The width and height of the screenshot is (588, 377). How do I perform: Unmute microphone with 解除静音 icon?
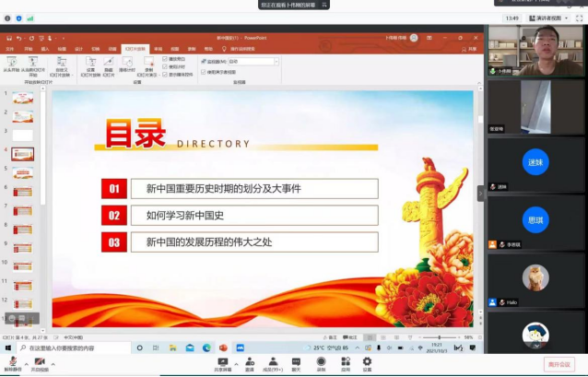[13, 363]
